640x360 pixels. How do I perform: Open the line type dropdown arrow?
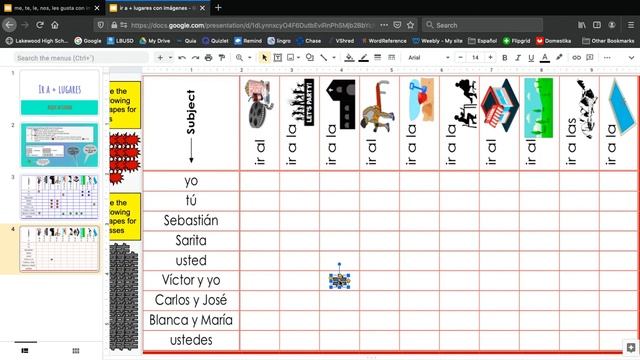point(333,58)
